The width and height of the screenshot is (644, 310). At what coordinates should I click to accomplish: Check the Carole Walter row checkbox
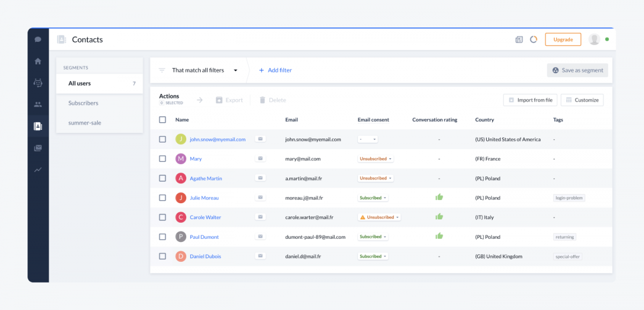click(163, 217)
